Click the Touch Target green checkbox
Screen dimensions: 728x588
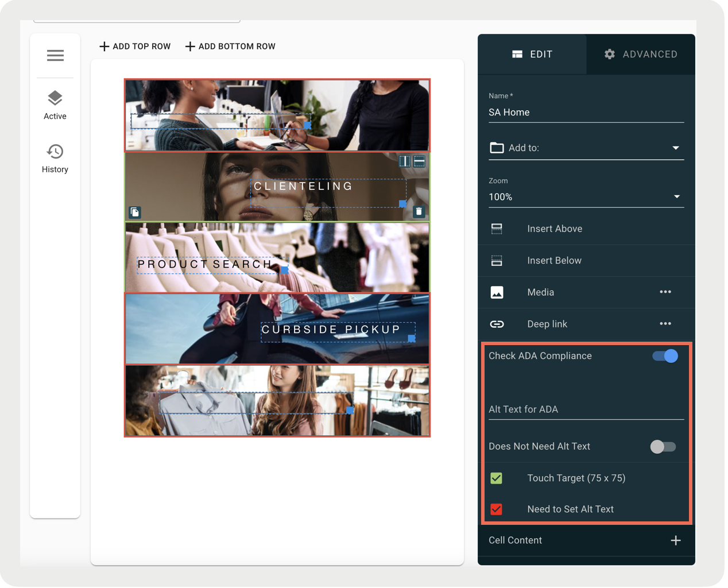pos(497,478)
